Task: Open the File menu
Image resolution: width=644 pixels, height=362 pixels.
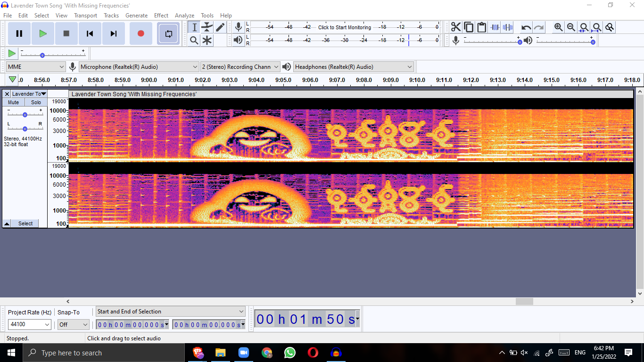Action: coord(8,16)
